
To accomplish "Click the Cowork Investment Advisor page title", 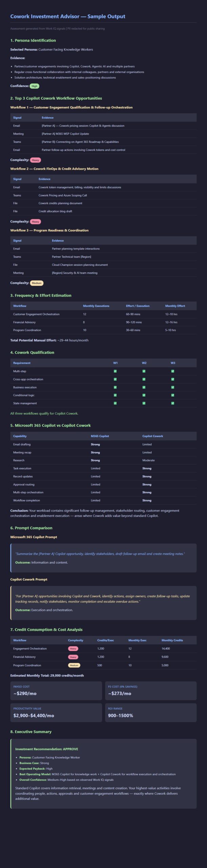I will (x=68, y=16).
